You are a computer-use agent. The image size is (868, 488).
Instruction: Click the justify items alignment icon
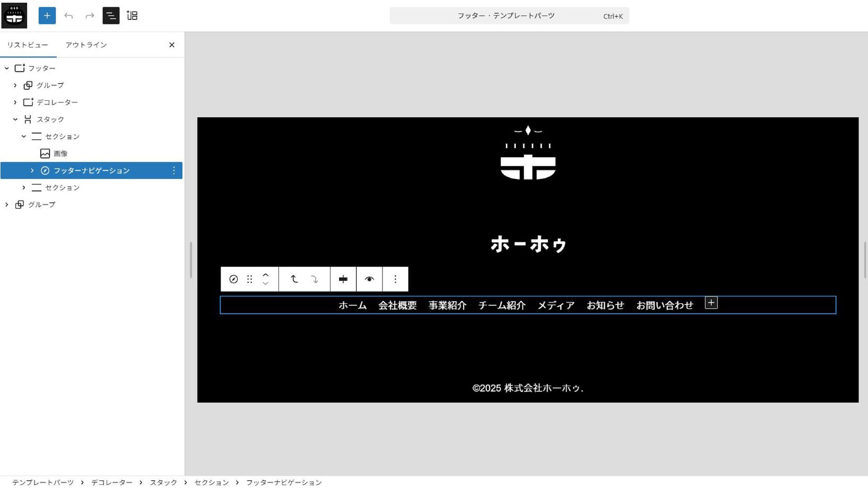coord(343,279)
